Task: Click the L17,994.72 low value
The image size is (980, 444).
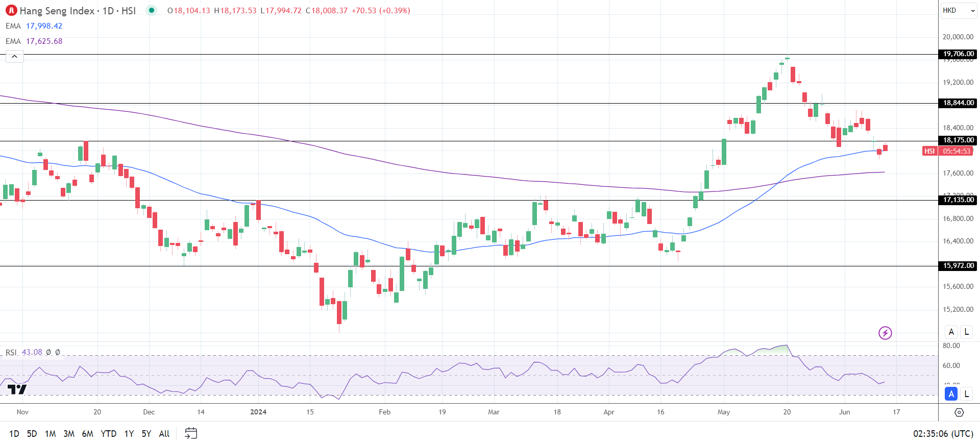Action: click(281, 10)
